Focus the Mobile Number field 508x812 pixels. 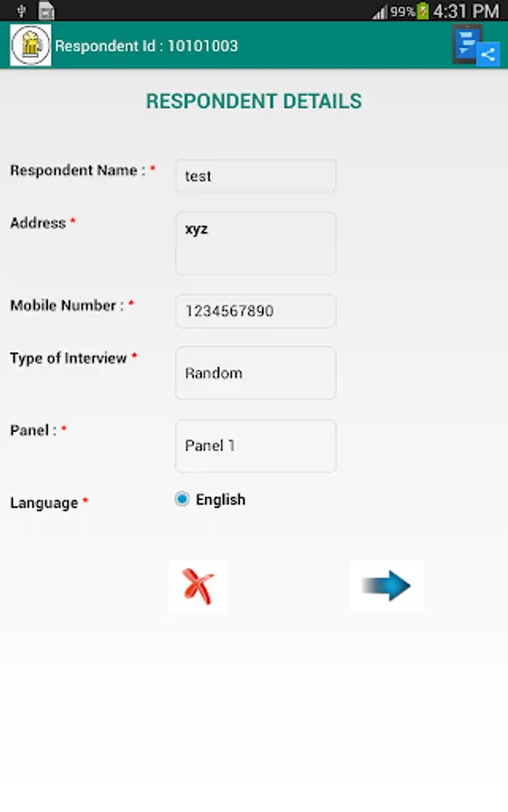[x=256, y=310]
